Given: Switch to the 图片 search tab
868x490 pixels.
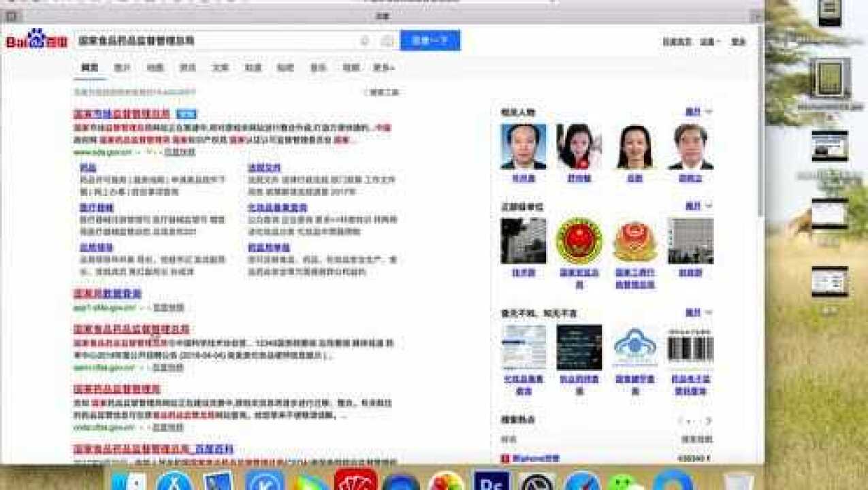Looking at the screenshot, I should tap(122, 67).
